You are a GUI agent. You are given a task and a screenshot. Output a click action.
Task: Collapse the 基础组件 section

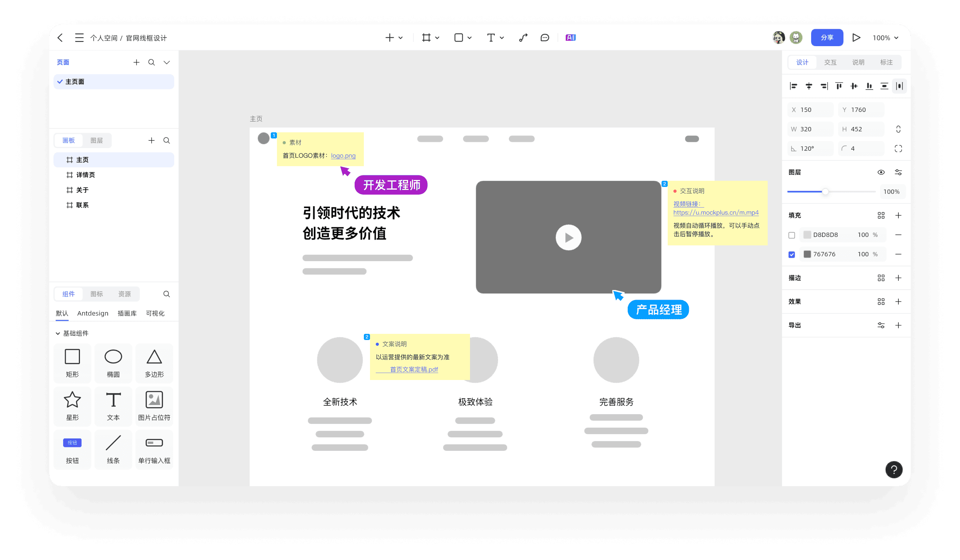[x=58, y=333]
